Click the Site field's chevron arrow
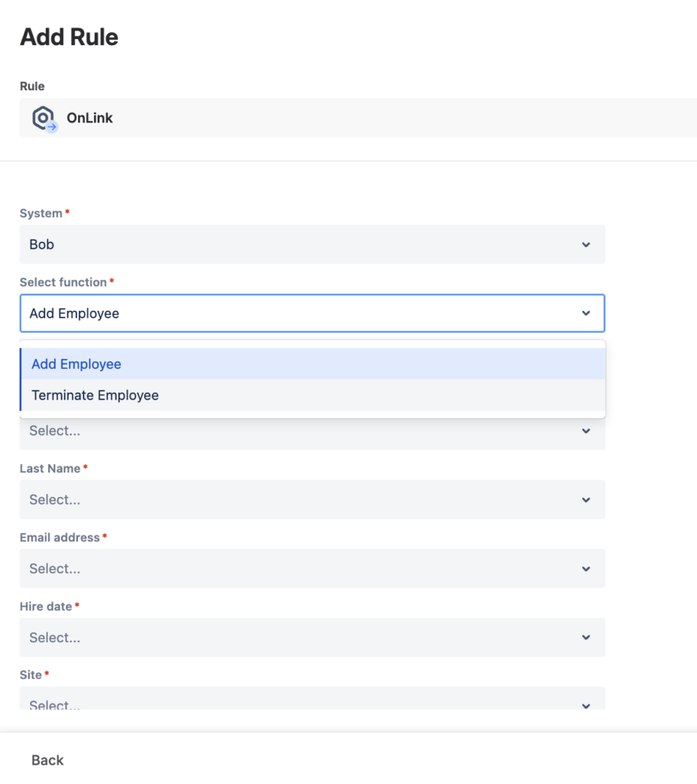Screen dimensions: 697x784 tap(585, 705)
